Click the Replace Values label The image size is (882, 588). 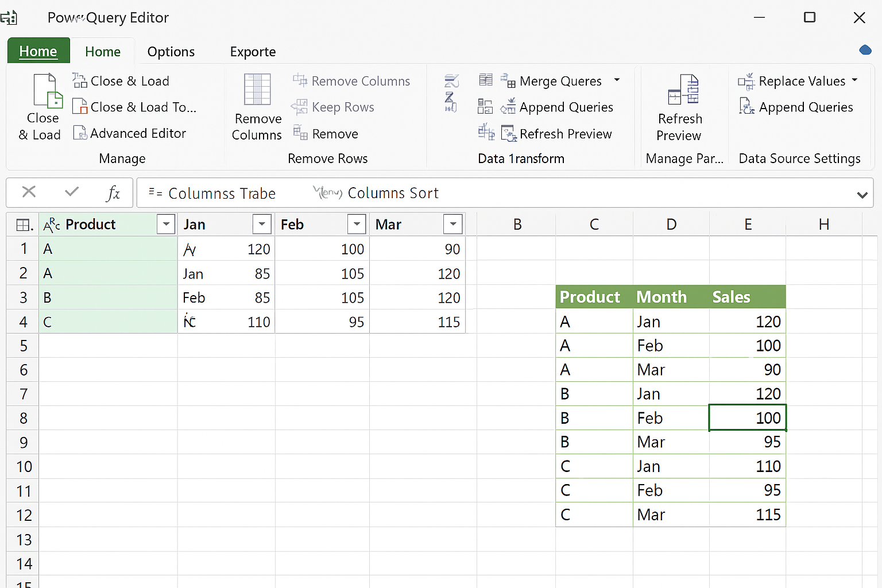pyautogui.click(x=802, y=82)
